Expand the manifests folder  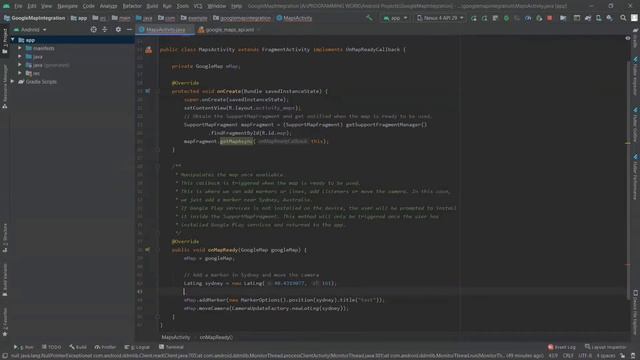pos(20,48)
